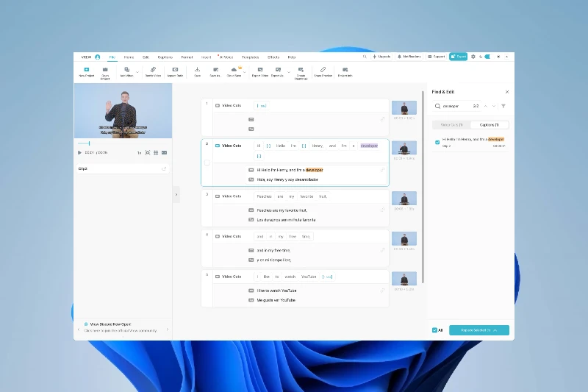Click the New Project toolbar icon

pyautogui.click(x=87, y=70)
